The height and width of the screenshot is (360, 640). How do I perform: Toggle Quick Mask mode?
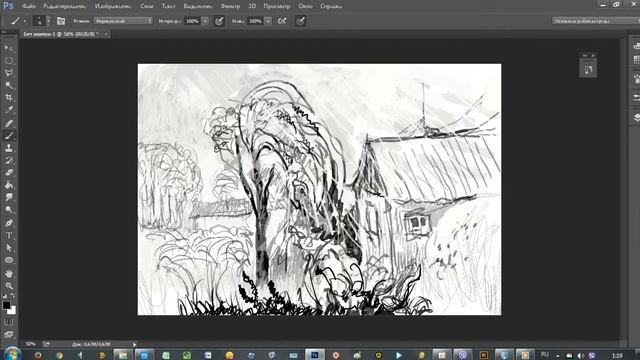tap(9, 322)
